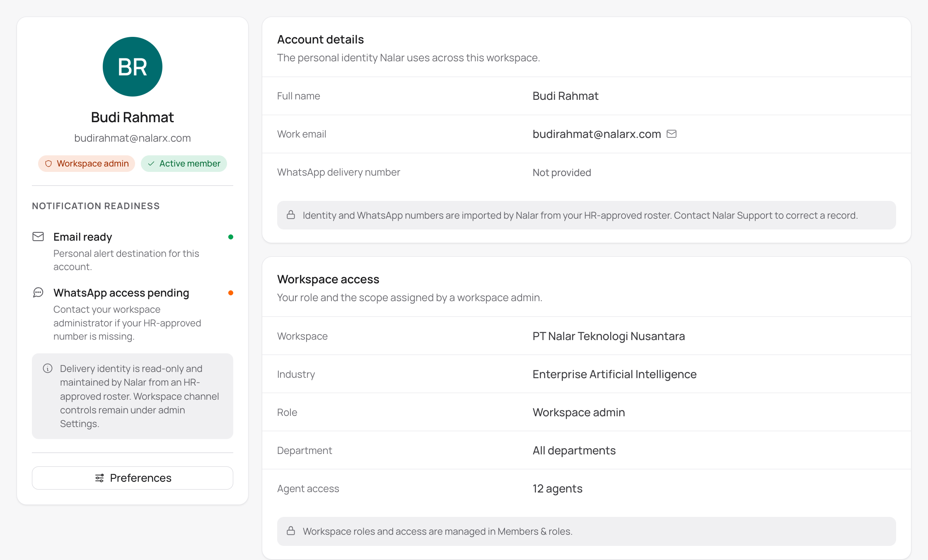Viewport: 928px width, 560px height.
Task: Select the Workspace access heading
Action: tap(328, 279)
